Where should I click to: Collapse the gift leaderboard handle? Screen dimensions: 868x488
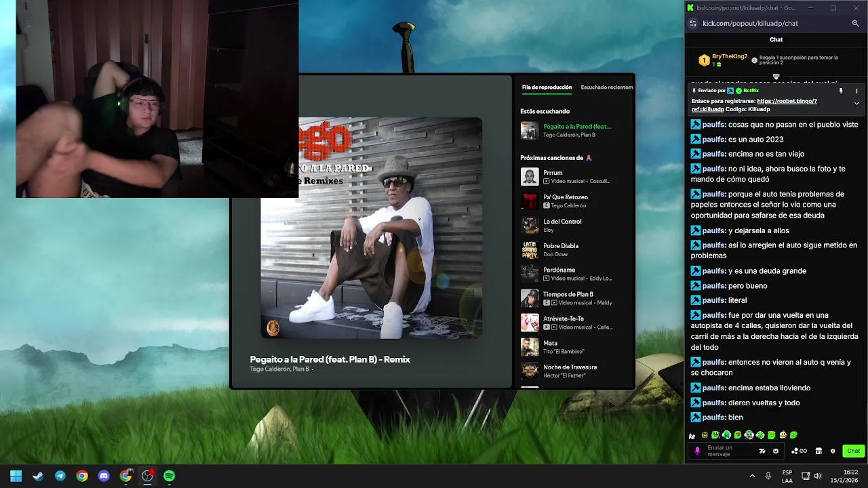776,77
